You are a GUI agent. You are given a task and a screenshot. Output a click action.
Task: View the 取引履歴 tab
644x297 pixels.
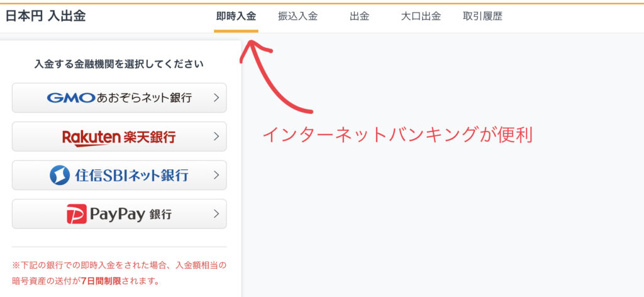tap(482, 16)
